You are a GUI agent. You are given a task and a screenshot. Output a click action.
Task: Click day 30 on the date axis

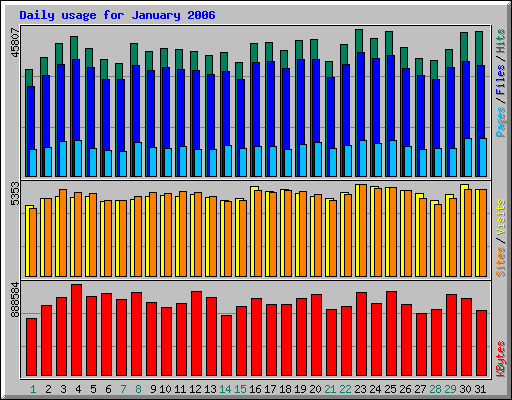coord(465,389)
